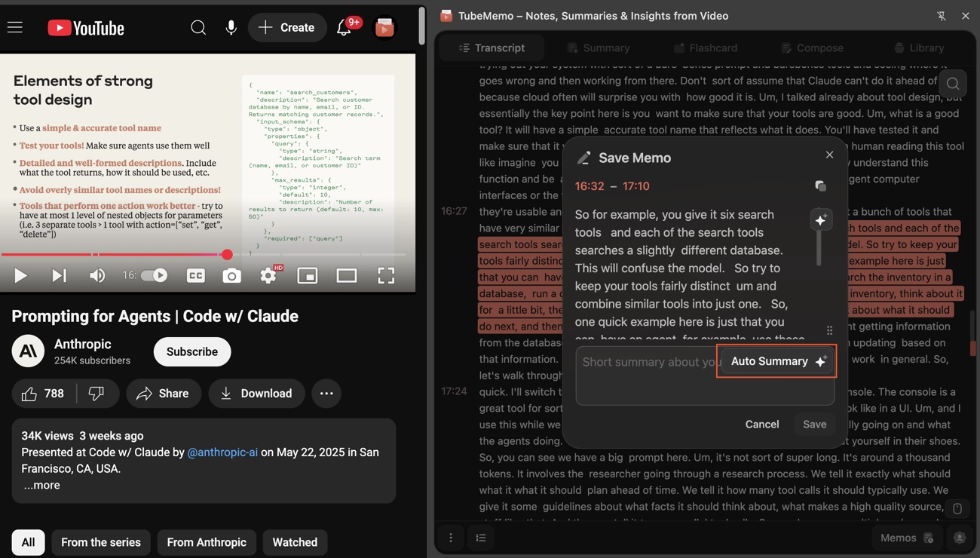The image size is (980, 558).
Task: Copy memo text with copy icon
Action: 820,186
